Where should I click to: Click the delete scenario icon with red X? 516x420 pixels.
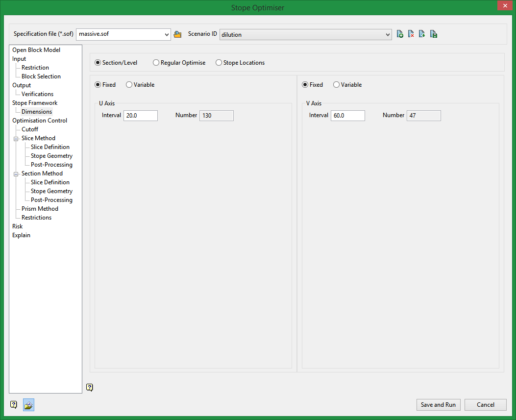[411, 34]
